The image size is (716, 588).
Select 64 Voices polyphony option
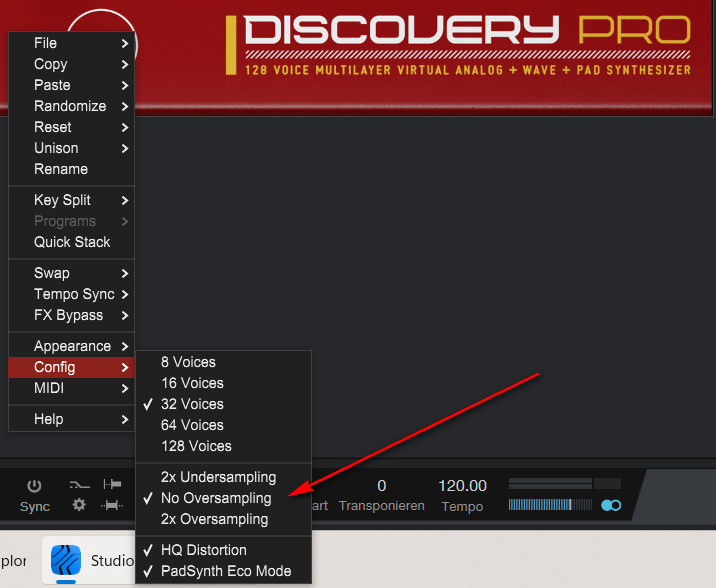click(x=224, y=425)
